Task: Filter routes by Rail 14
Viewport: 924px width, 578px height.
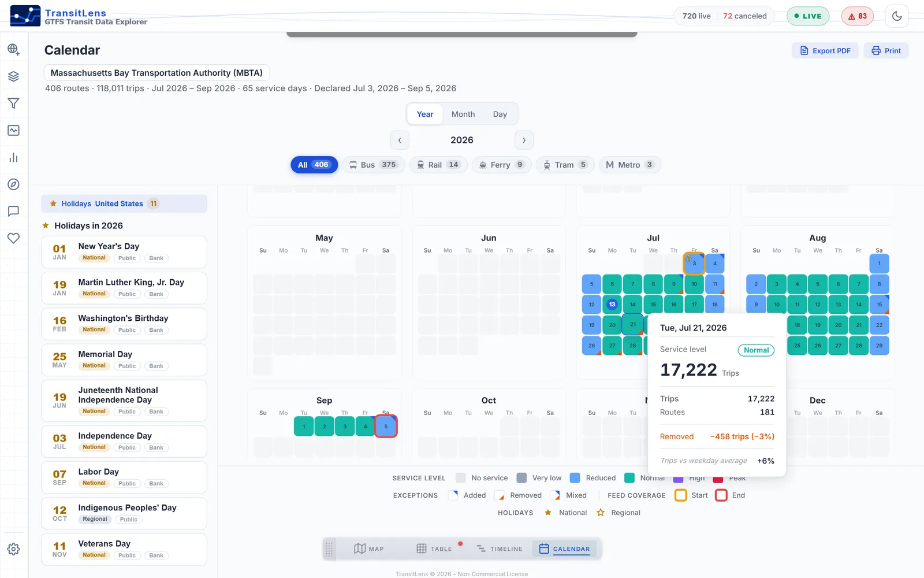Action: [x=438, y=165]
